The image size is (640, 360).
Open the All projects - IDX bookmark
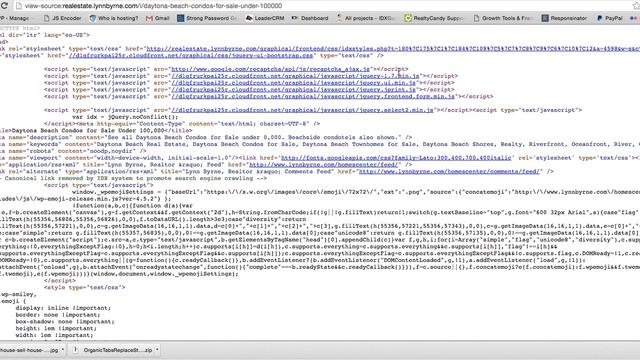366,18
